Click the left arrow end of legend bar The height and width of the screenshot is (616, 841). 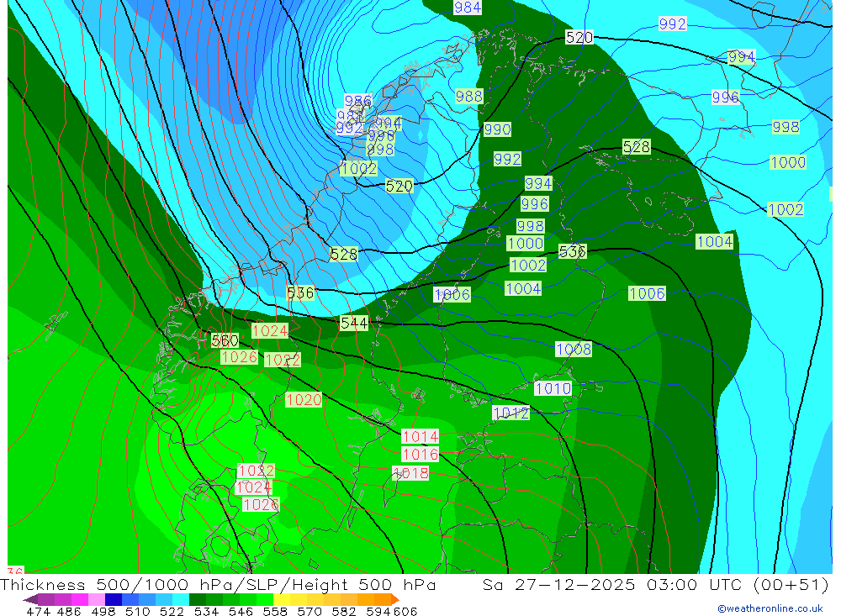point(30,599)
